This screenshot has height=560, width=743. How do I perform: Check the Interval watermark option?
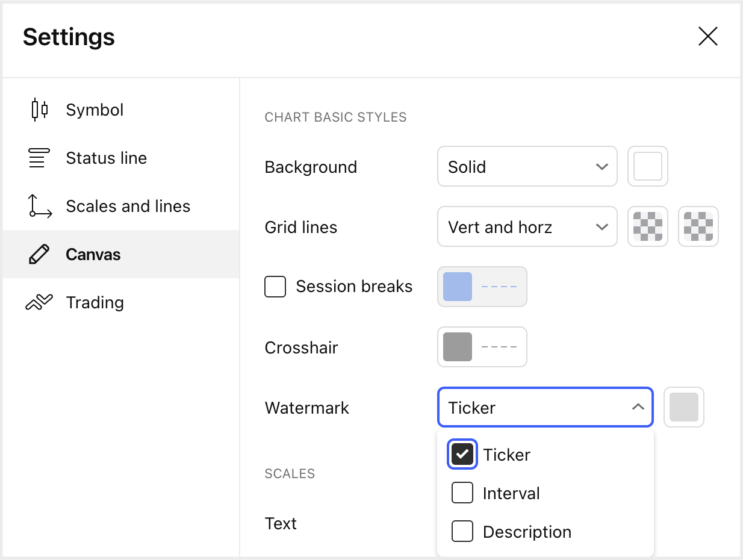pos(462,493)
